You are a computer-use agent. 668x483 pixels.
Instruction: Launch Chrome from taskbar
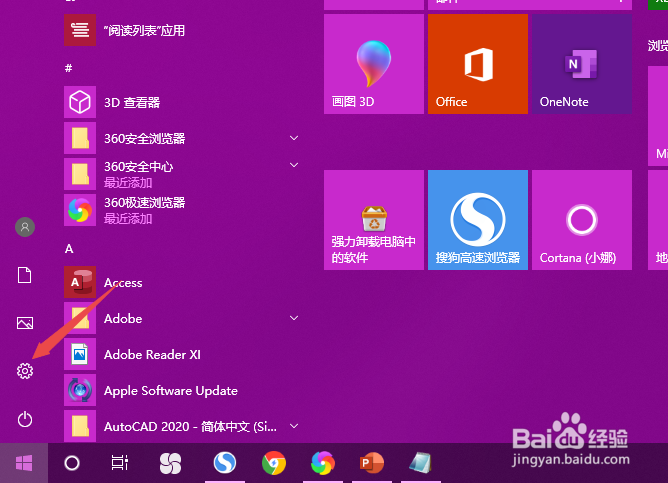(x=274, y=463)
